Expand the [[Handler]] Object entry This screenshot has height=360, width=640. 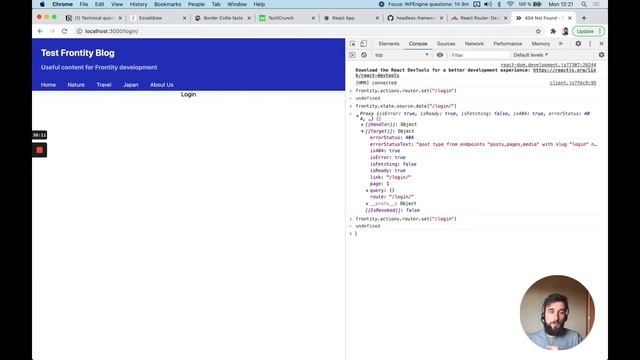click(x=362, y=124)
